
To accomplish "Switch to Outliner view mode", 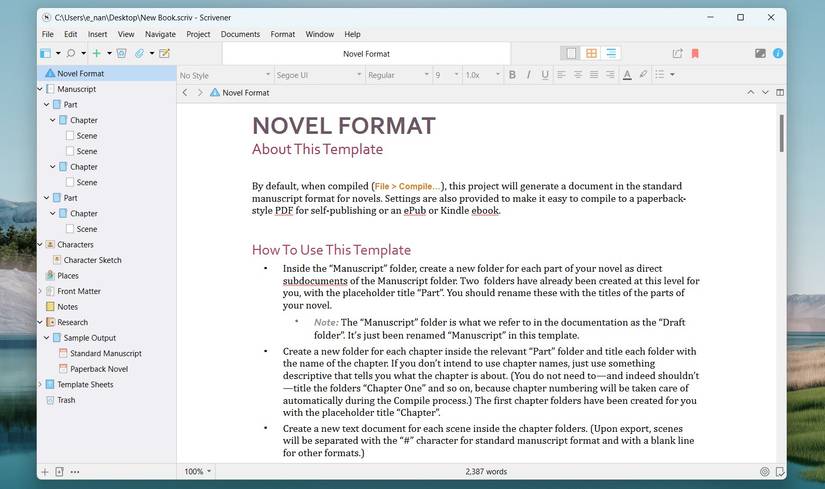I will [x=611, y=53].
